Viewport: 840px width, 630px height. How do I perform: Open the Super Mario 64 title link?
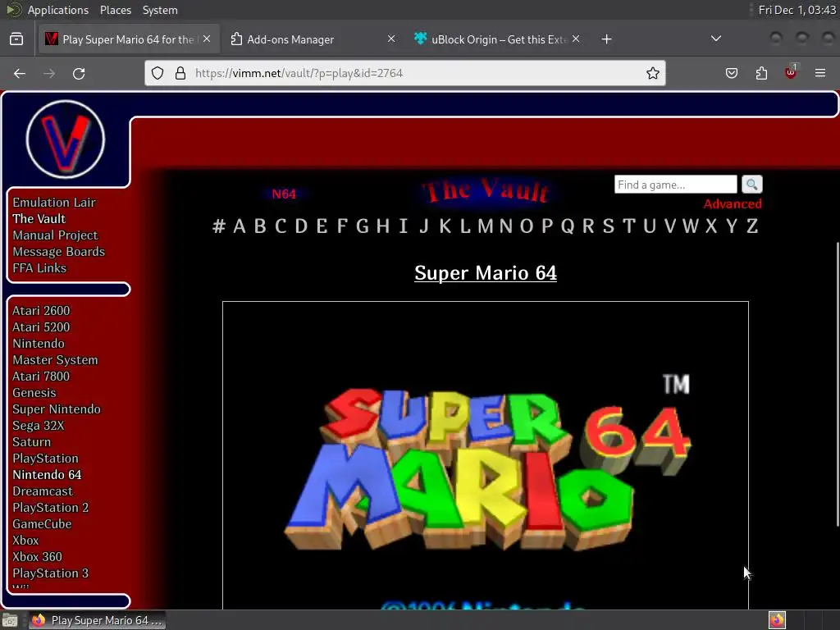pos(486,272)
